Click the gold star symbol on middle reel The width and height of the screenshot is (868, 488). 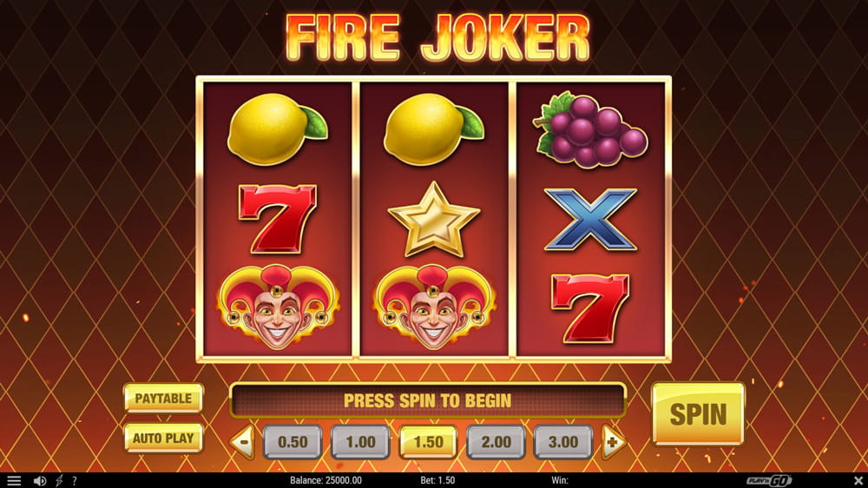pos(433,220)
